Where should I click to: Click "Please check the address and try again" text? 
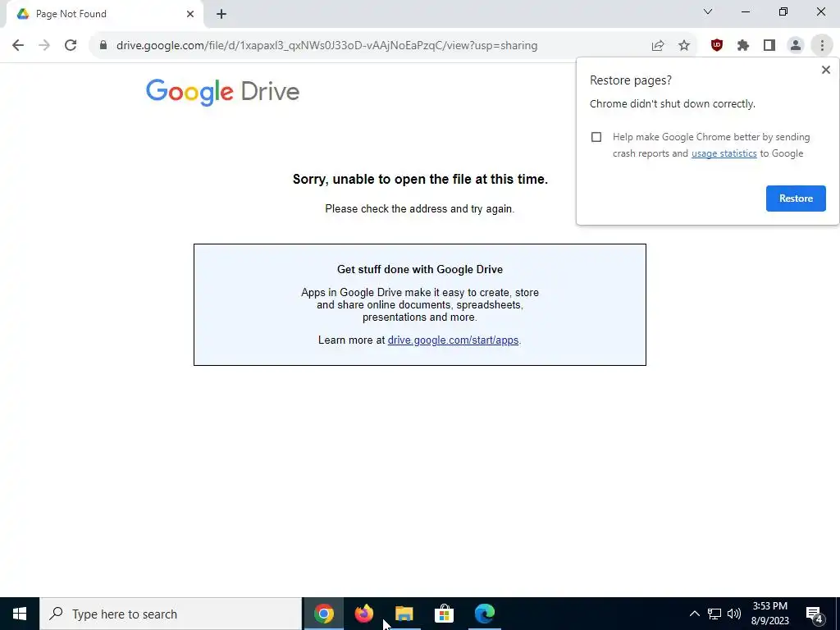point(419,209)
